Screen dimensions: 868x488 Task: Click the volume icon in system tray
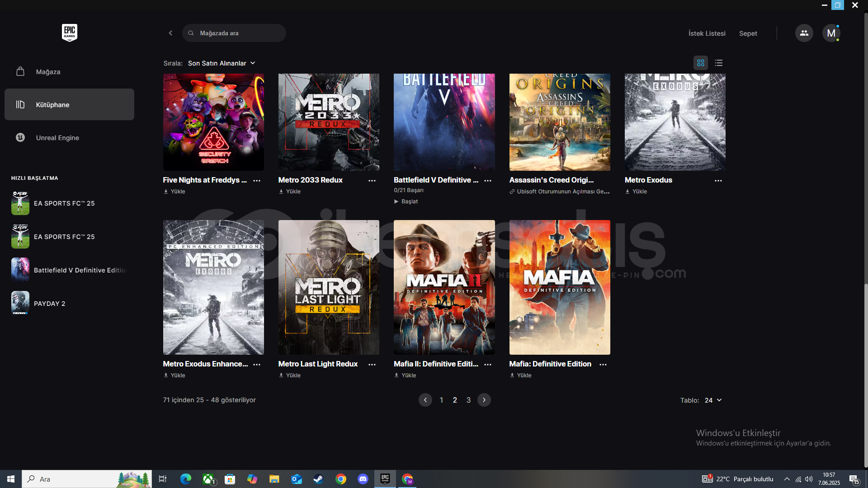(x=809, y=479)
